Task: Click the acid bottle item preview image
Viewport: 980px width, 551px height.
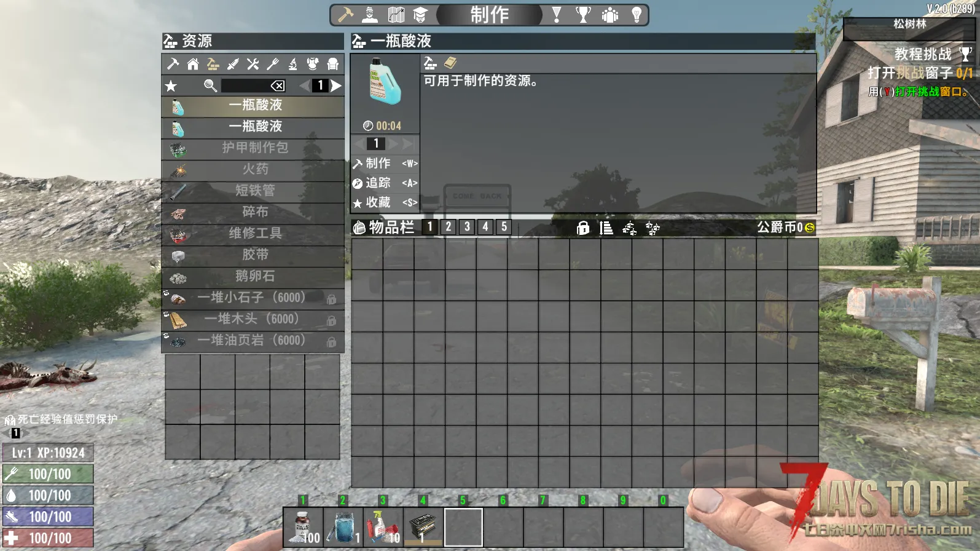Action: click(x=385, y=81)
